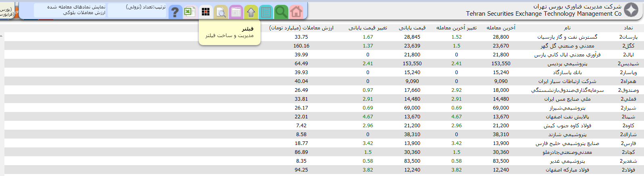Click company name معدنی و صنعتی گل گهر
This screenshot has width=644, height=176.
(x=567, y=46)
